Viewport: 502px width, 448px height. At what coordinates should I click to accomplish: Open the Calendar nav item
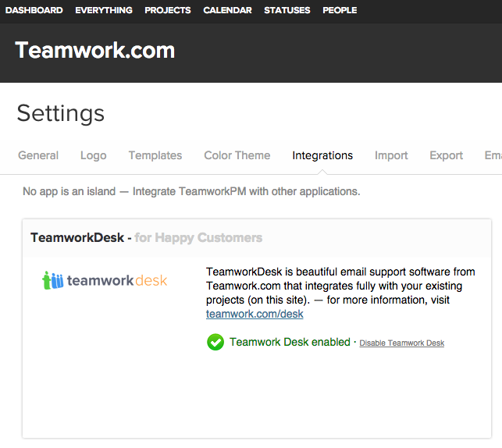coord(227,10)
